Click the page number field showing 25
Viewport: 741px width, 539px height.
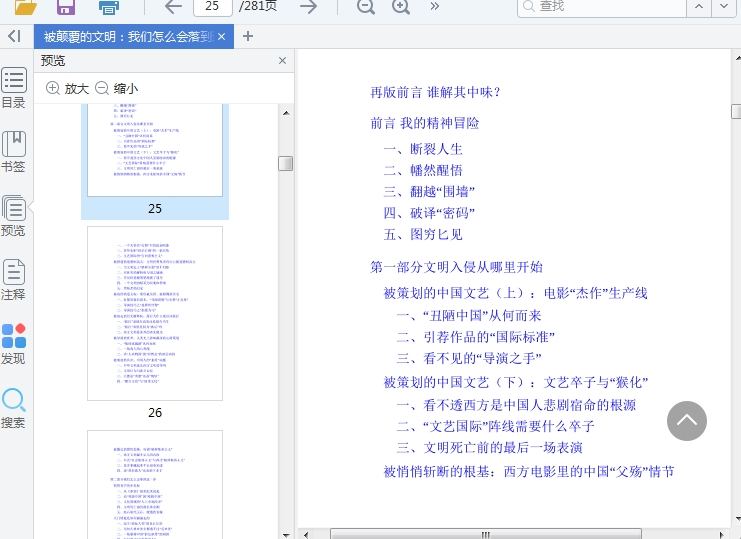212,7
